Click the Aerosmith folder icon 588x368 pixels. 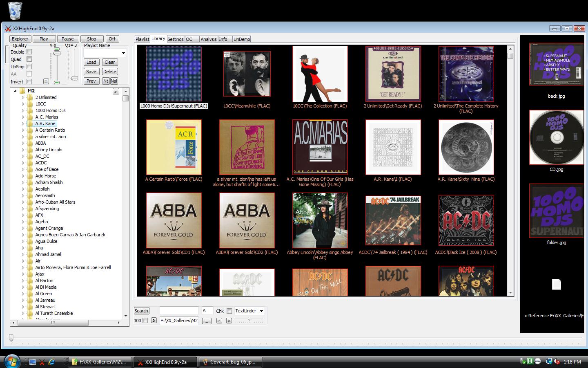pyautogui.click(x=30, y=195)
